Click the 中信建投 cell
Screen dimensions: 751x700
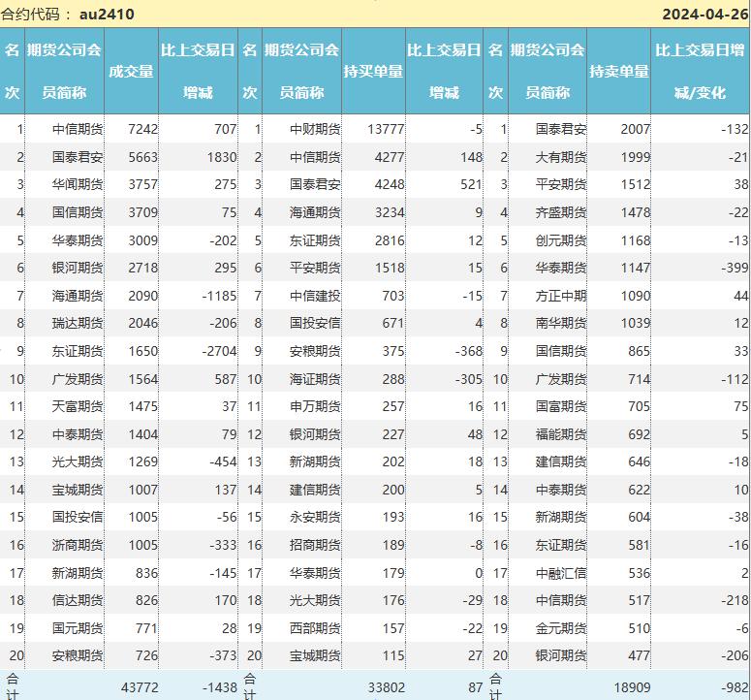coord(315,296)
